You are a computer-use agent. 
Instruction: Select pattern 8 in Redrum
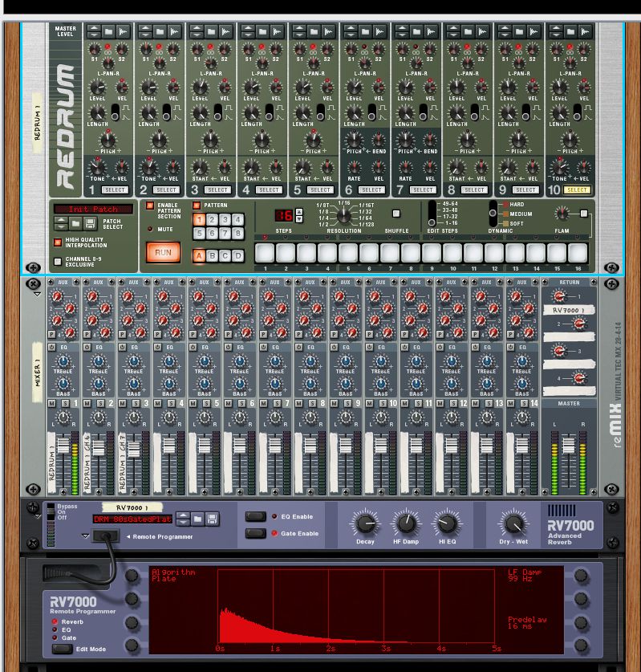pos(238,233)
